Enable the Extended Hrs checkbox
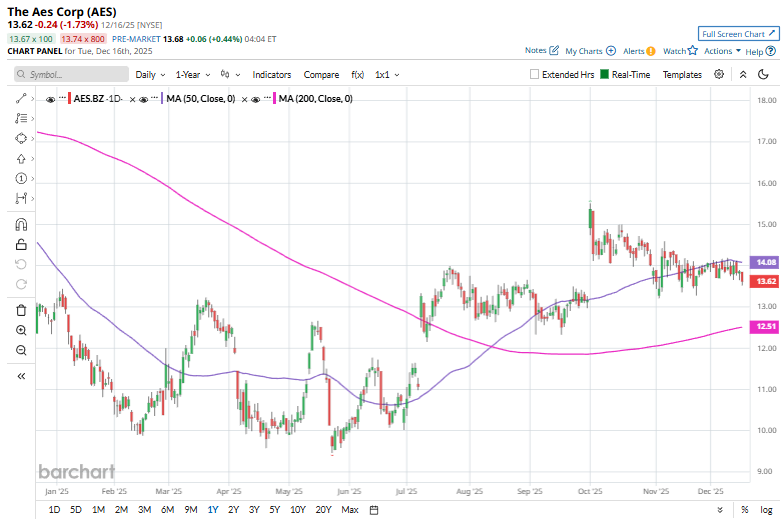 (x=535, y=74)
